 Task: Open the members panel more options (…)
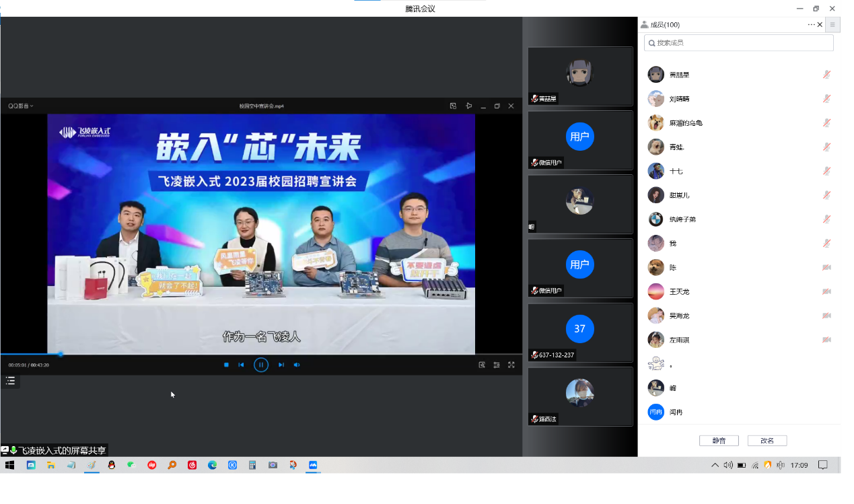[811, 24]
